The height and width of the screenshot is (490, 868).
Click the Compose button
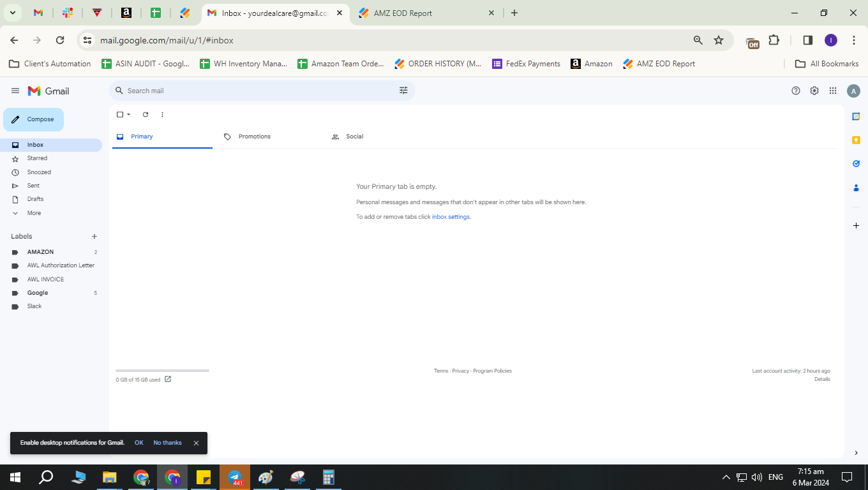coord(33,119)
